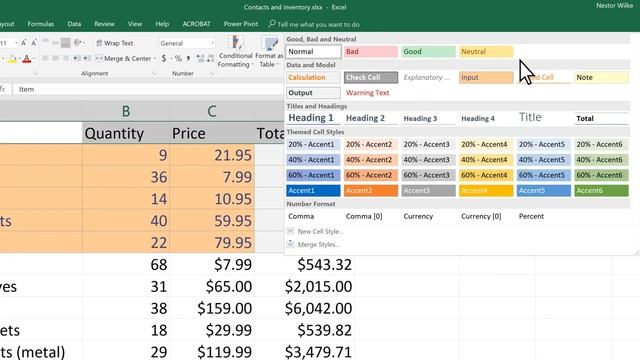Click the Decrease Indent icon

tap(77, 58)
